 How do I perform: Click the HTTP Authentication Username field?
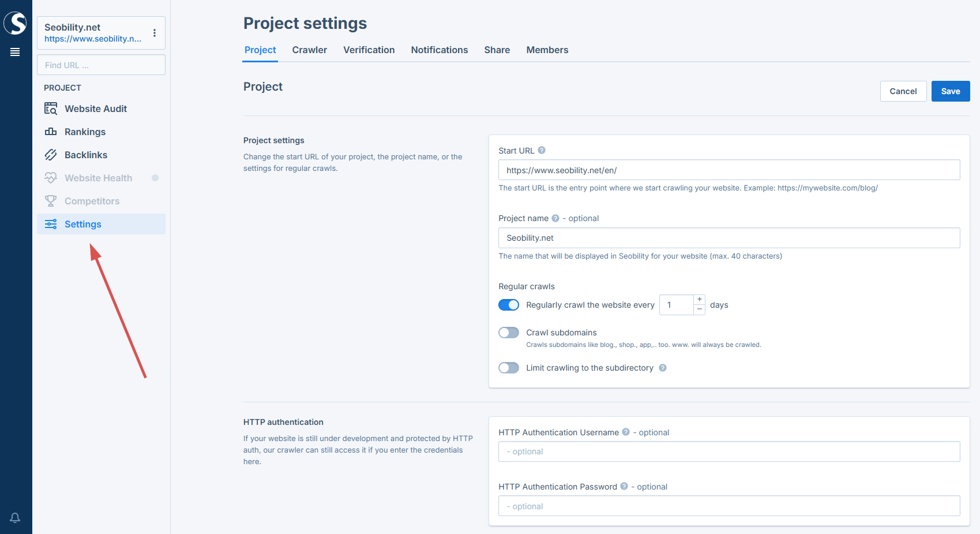[x=729, y=451]
